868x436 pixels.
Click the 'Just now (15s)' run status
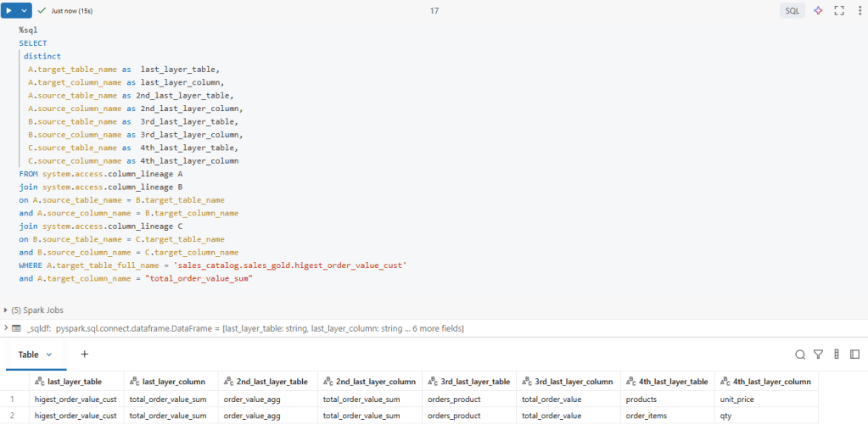(71, 10)
